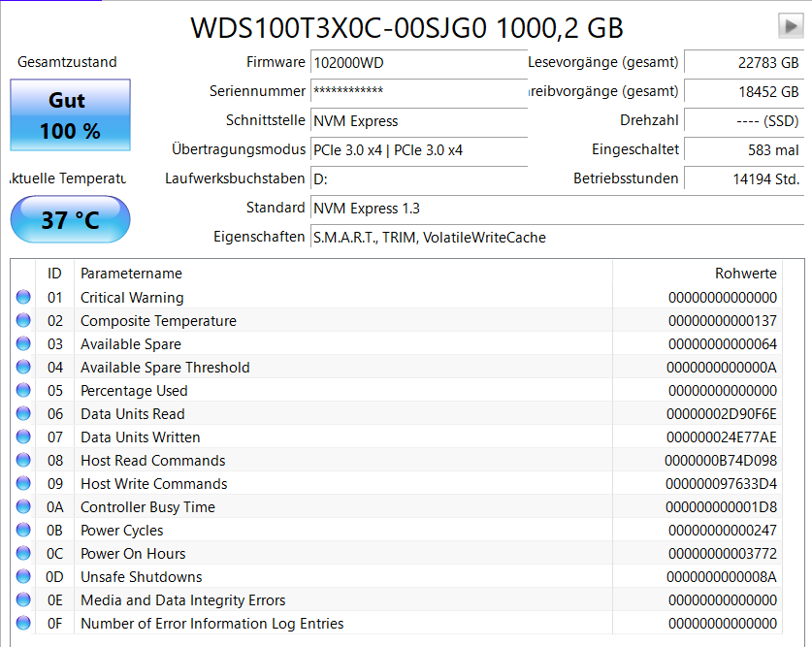Select the Percentage Used parameter name
The image size is (812, 647).
[x=134, y=391]
